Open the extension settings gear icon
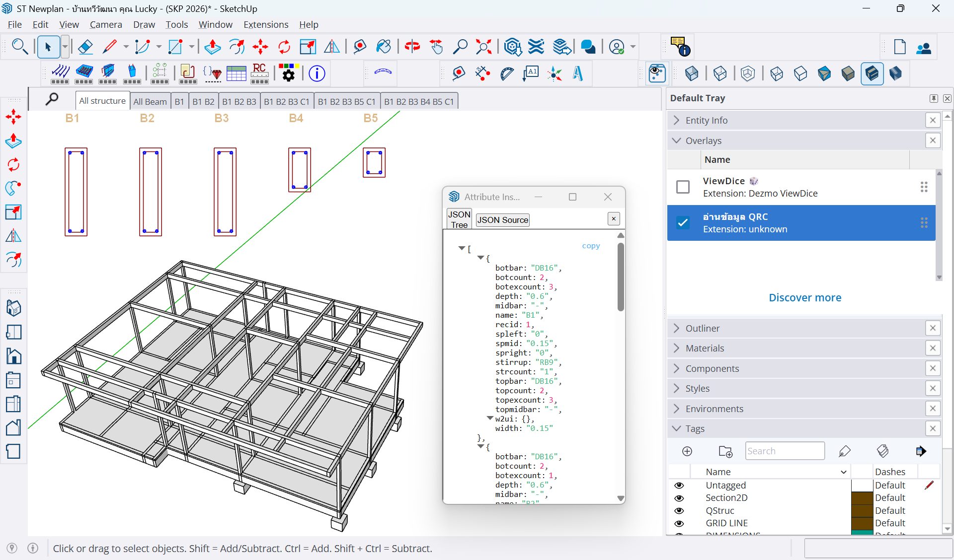Image resolution: width=954 pixels, height=560 pixels. point(288,73)
